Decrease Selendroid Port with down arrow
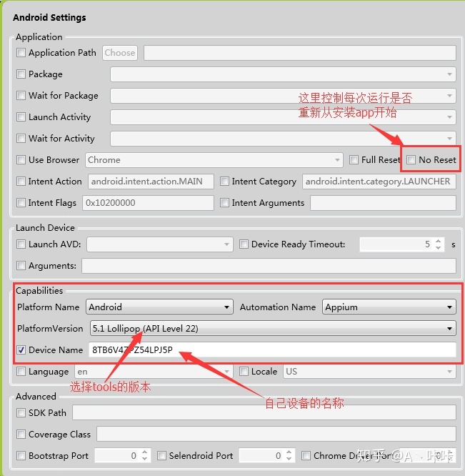 (289, 459)
